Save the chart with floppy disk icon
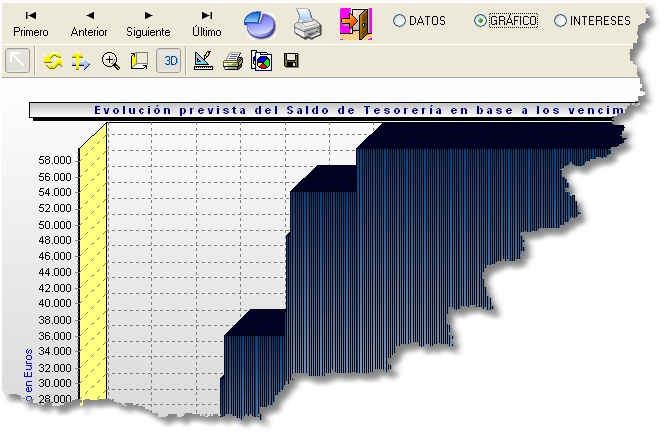 click(x=291, y=61)
